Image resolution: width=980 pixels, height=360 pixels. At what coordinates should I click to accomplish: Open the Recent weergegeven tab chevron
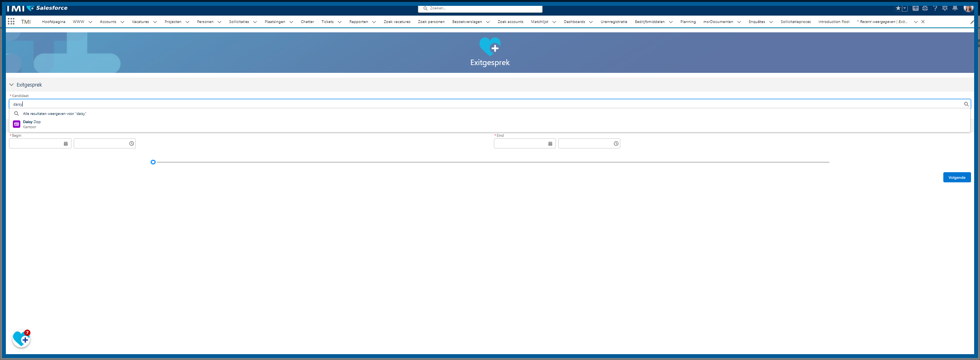(916, 22)
